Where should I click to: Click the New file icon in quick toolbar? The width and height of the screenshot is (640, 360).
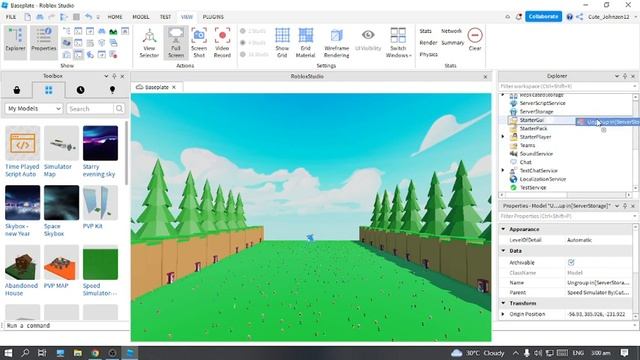point(27,17)
